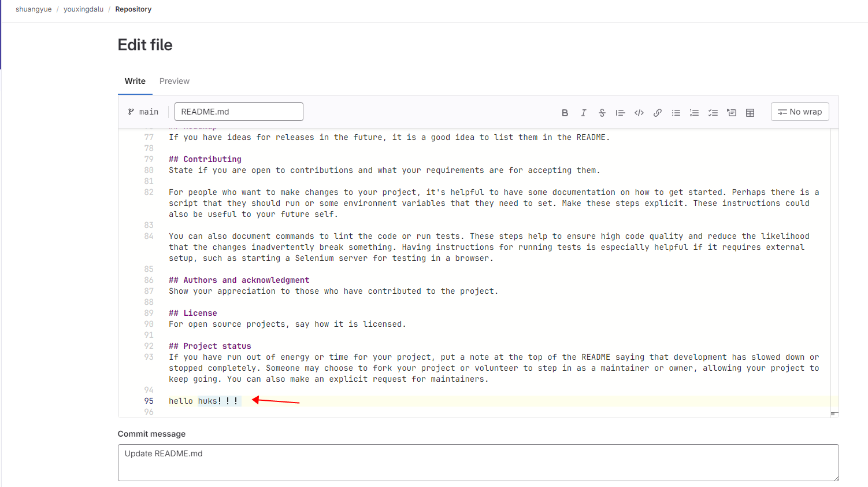Open the shuangyue breadcrumb link
This screenshot has width=868, height=487.
(x=34, y=9)
